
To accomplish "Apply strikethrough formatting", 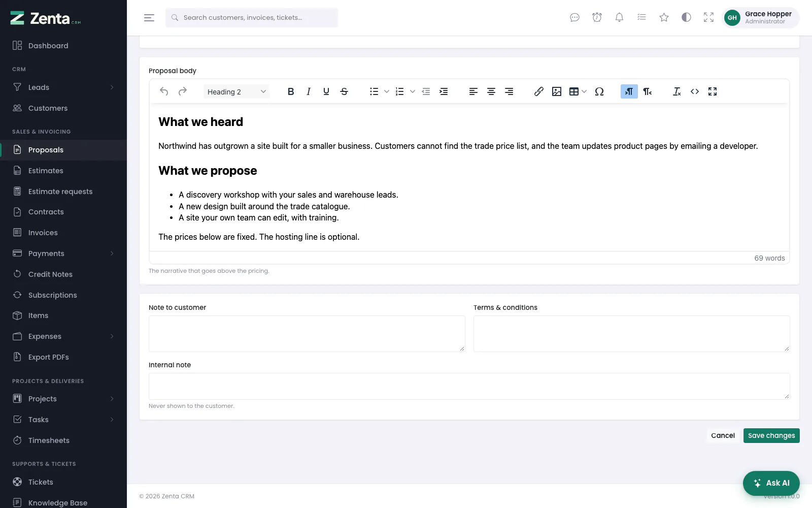I will (x=344, y=91).
